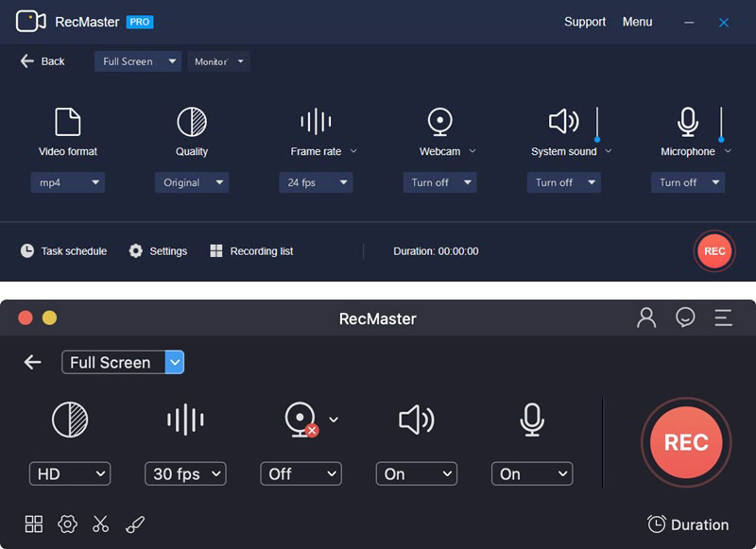Open settings gear in Mac window
Viewport: 756px width, 549px height.
[67, 523]
